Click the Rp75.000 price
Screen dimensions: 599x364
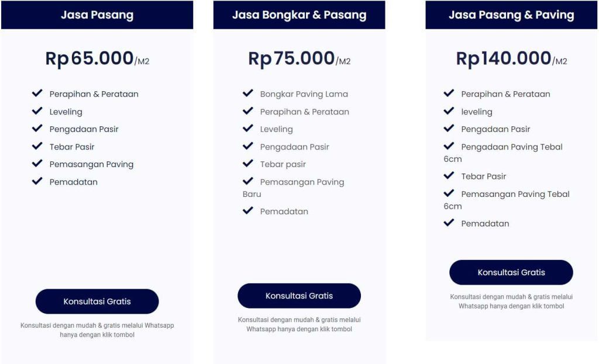tap(291, 58)
